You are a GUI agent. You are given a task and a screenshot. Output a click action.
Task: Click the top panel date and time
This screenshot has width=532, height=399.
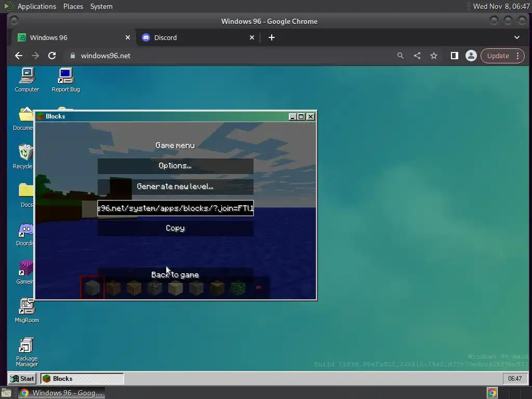pyautogui.click(x=501, y=6)
